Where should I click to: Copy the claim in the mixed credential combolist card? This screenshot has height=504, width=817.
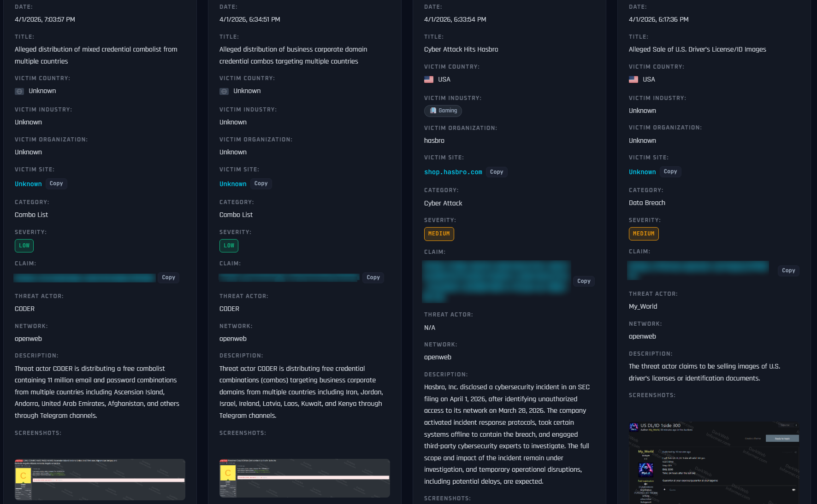[168, 277]
